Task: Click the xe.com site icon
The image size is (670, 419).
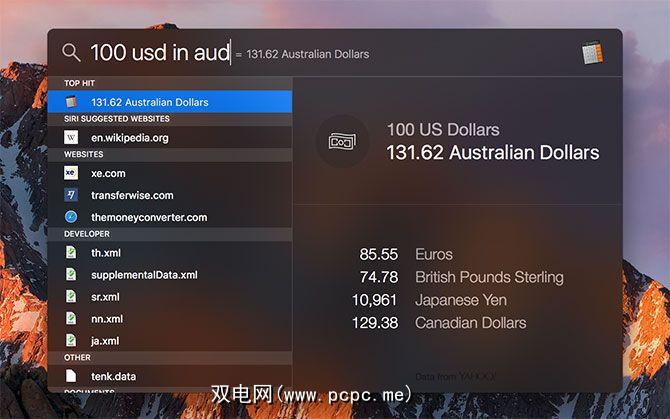Action: (71, 173)
